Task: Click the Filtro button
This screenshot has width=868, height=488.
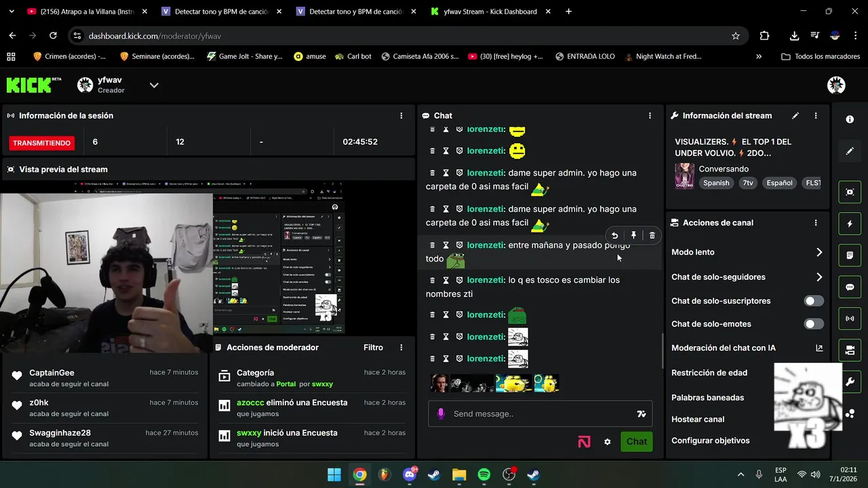Action: 373,348
